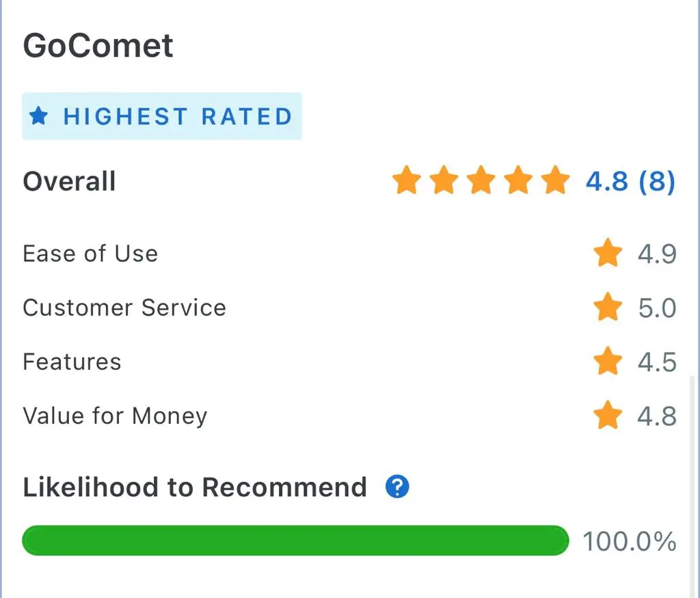Click the Ease of Use star icon
Screen dimensions: 700x598
[608, 253]
